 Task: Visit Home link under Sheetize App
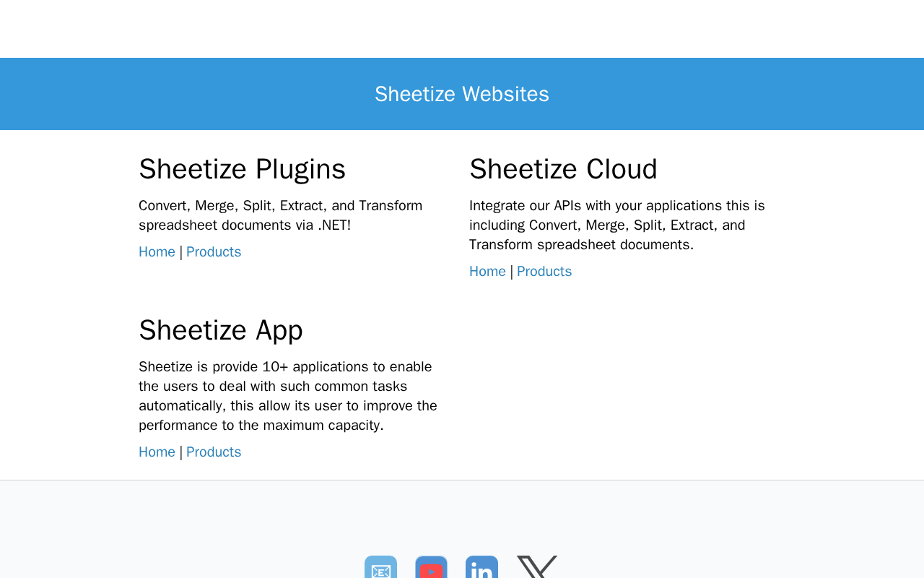157,452
